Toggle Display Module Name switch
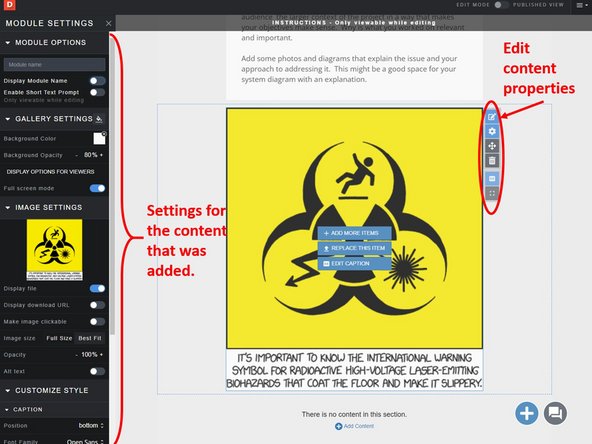 click(x=97, y=81)
